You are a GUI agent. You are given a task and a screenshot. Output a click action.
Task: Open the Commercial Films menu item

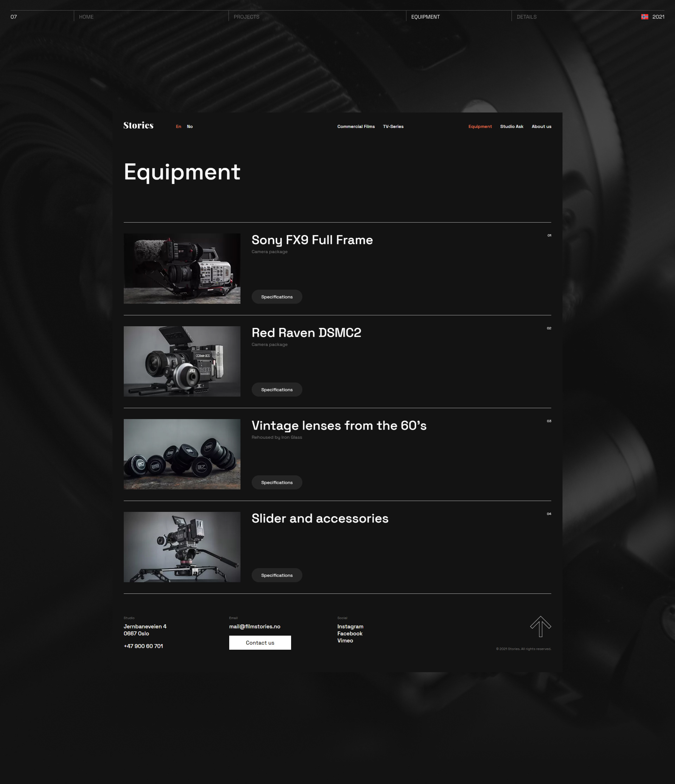(x=356, y=126)
